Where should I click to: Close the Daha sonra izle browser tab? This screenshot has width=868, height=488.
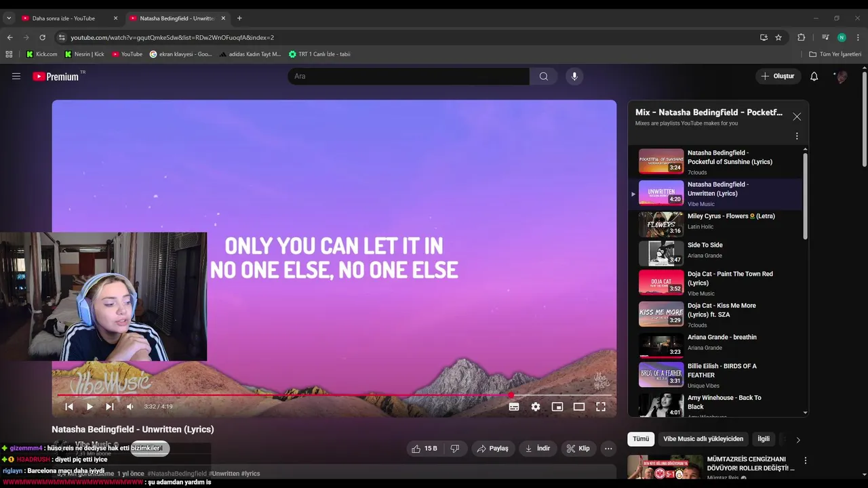(x=115, y=18)
